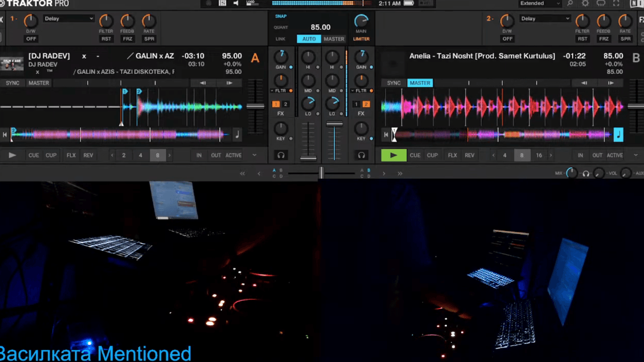Image resolution: width=644 pixels, height=362 pixels.
Task: Toggle fullscreen icon in header
Action: pos(616,4)
